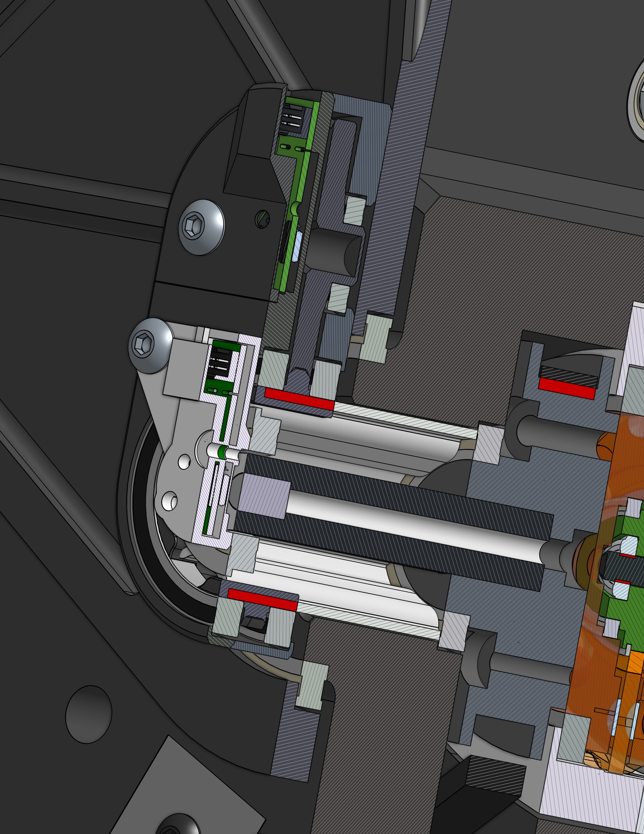Select the red strip beneath the upper-left bearing
The height and width of the screenshot is (834, 644).
pyautogui.click(x=299, y=399)
